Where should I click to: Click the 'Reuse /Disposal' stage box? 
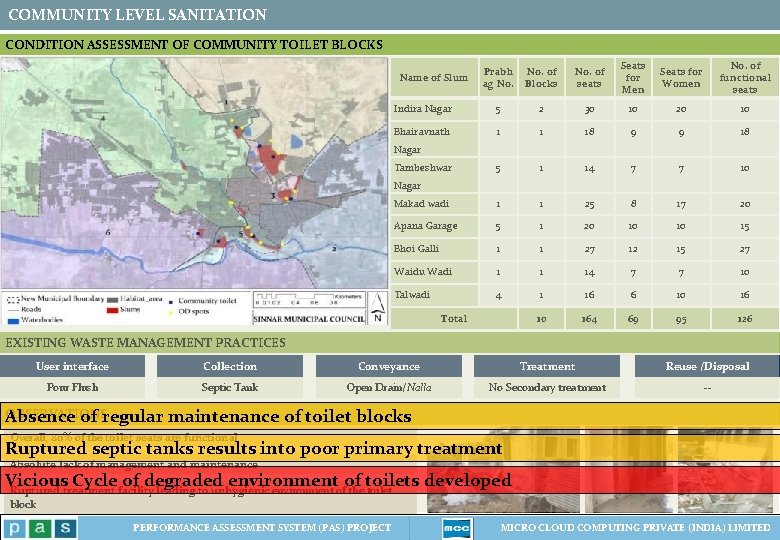(x=707, y=366)
